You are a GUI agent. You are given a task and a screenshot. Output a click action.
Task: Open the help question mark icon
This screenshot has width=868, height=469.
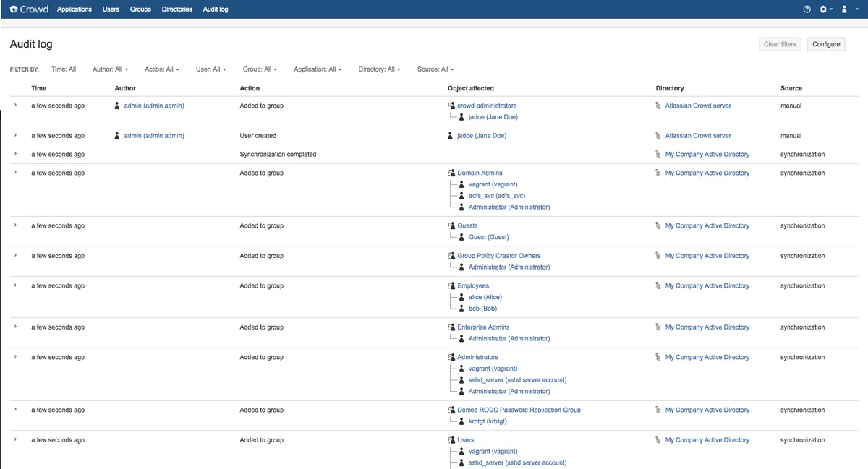[807, 9]
